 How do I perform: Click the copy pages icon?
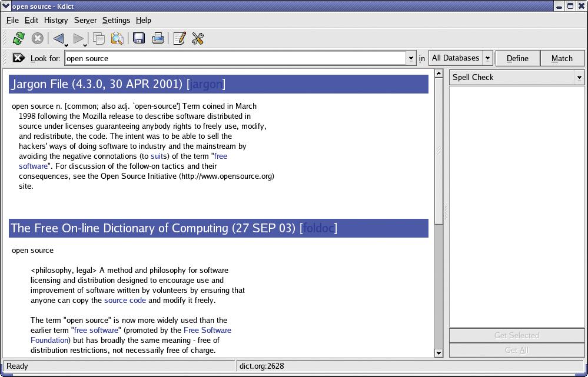(99, 38)
